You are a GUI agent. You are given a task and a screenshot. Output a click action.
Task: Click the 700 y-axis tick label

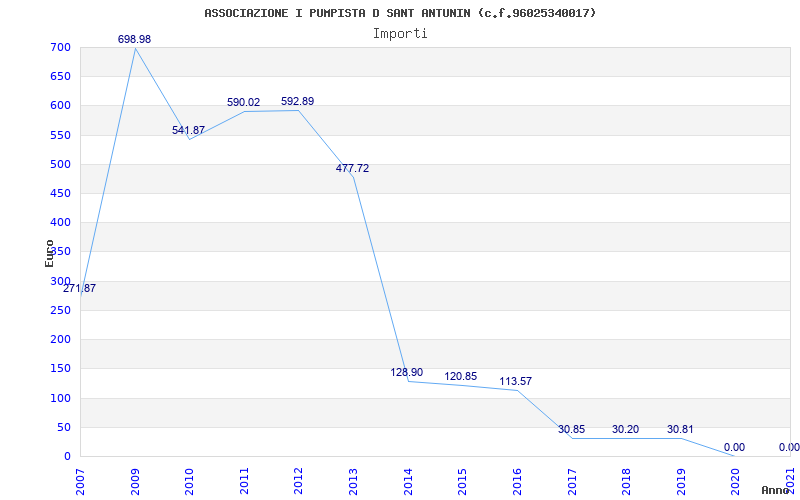60,47
